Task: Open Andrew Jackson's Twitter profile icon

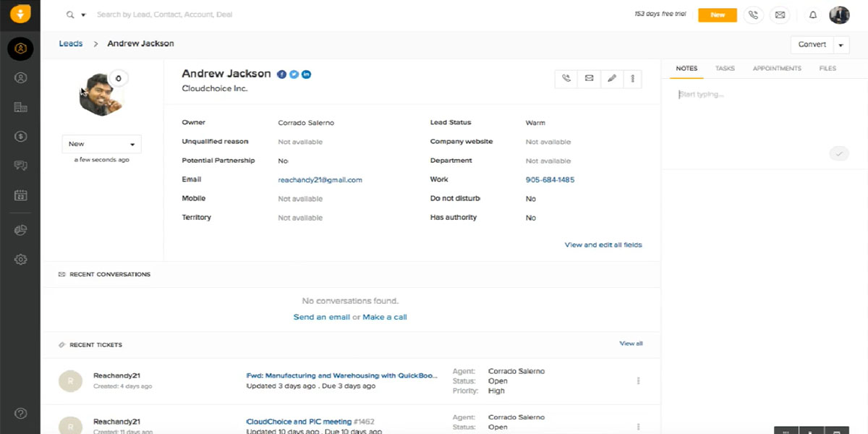Action: click(x=294, y=75)
